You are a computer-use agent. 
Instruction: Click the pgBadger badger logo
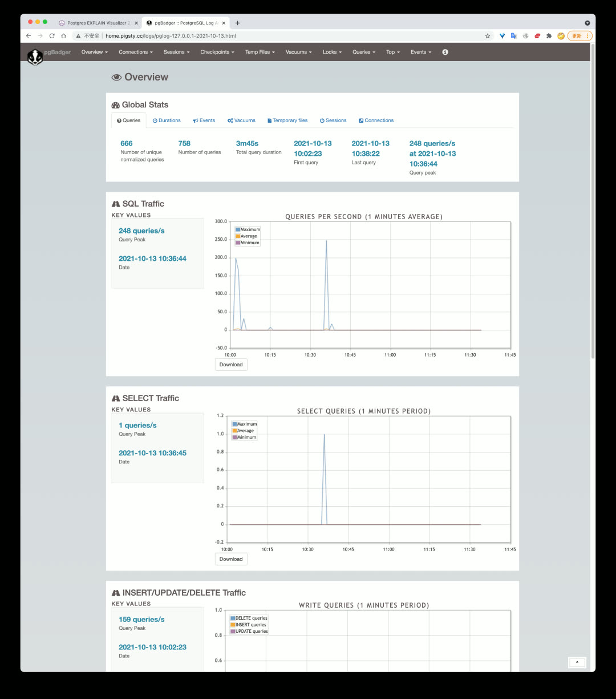click(x=35, y=56)
